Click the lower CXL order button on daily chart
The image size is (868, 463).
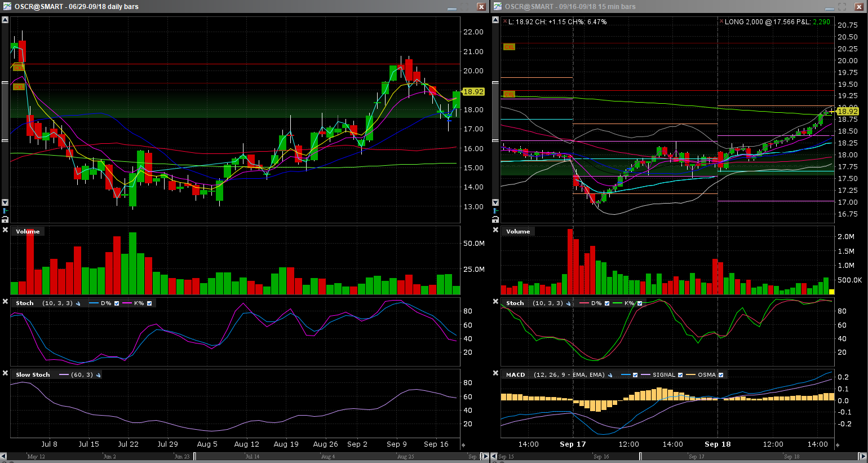tap(19, 87)
